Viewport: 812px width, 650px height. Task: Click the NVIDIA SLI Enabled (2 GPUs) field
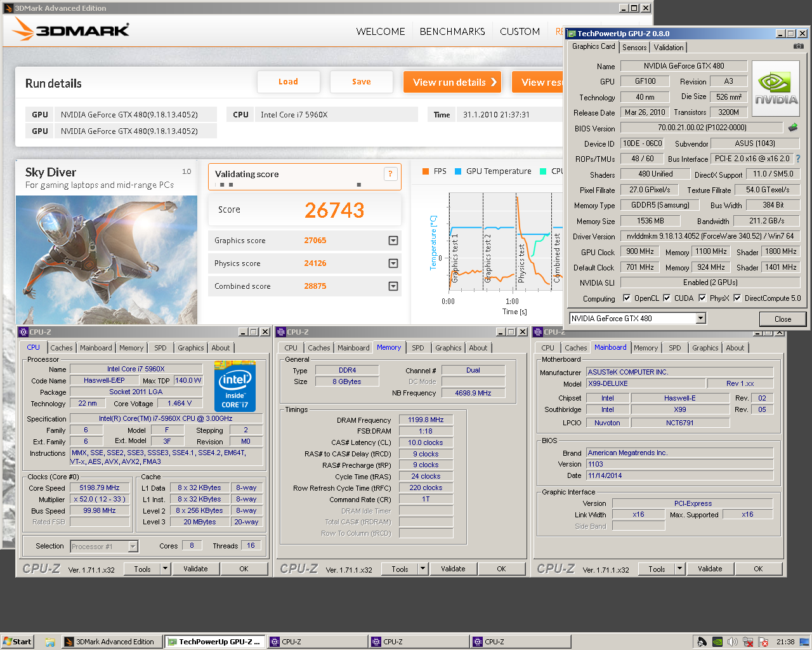[710, 282]
